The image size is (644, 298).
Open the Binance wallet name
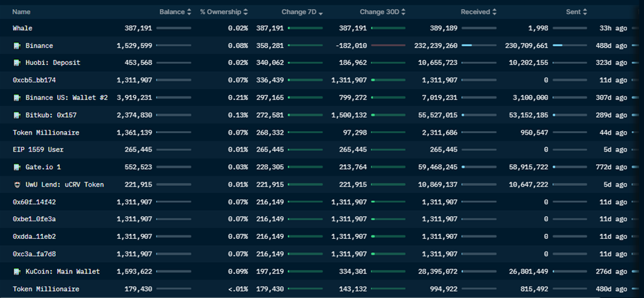point(39,46)
